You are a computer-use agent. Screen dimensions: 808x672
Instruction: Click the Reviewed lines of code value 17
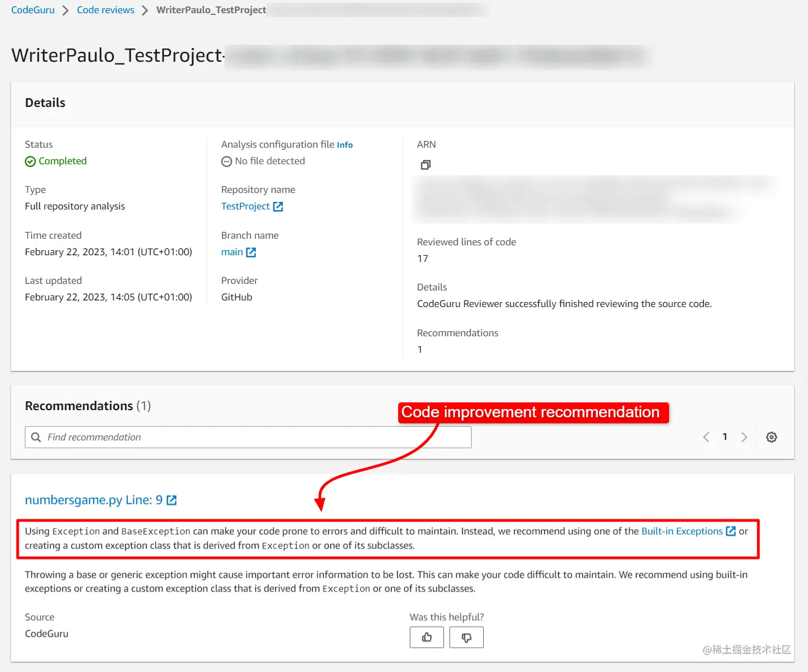tap(422, 259)
